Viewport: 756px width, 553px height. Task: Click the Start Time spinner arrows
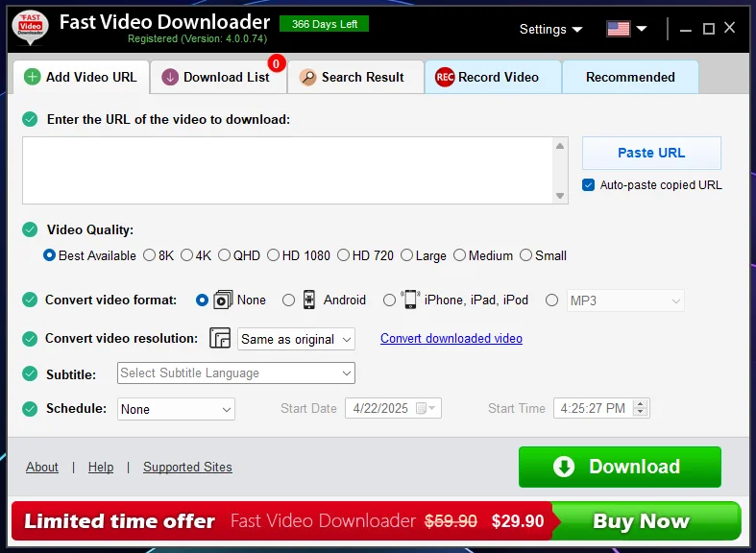click(x=641, y=408)
